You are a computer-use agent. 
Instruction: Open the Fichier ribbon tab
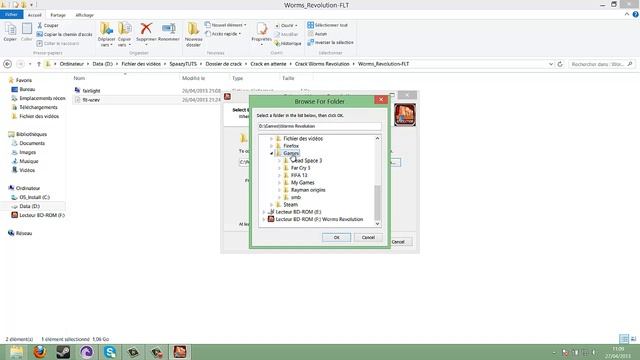[11, 15]
